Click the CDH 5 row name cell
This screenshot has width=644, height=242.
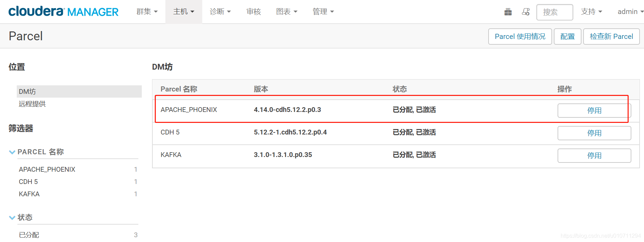(x=170, y=132)
